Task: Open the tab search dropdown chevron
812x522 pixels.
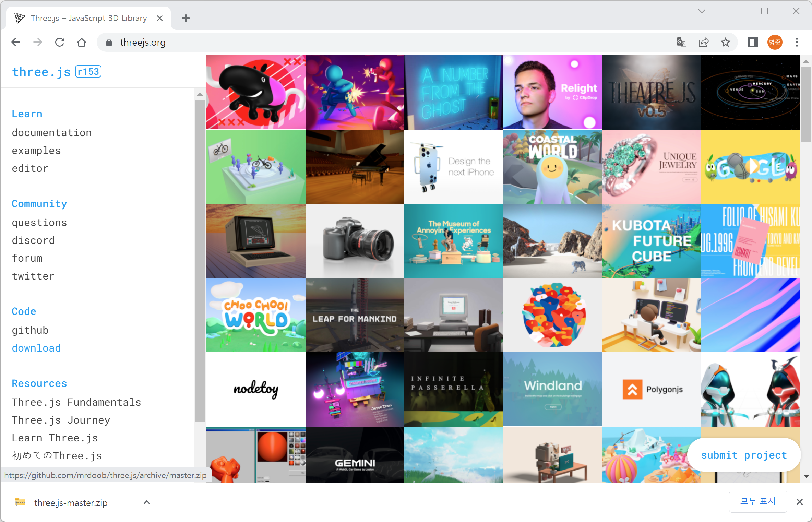Action: 702,11
